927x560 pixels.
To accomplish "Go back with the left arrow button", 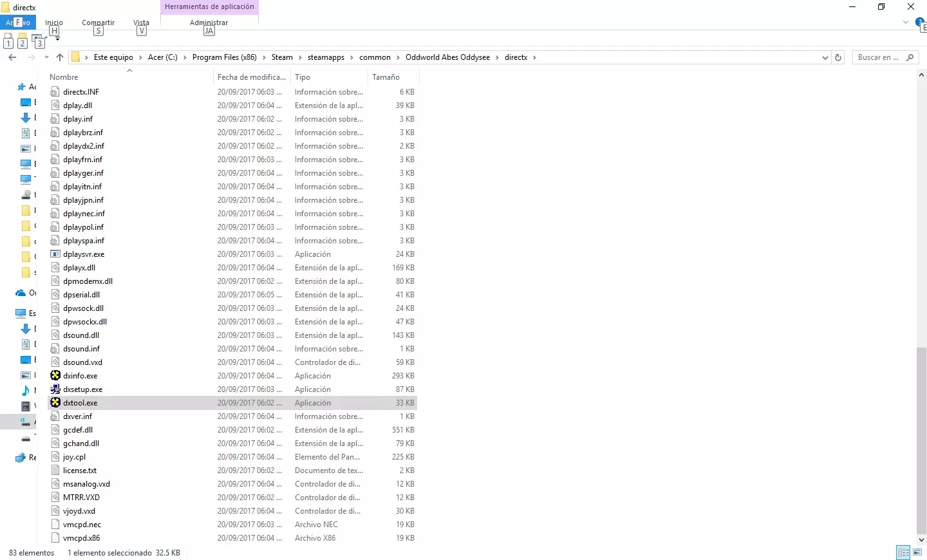I will [12, 57].
